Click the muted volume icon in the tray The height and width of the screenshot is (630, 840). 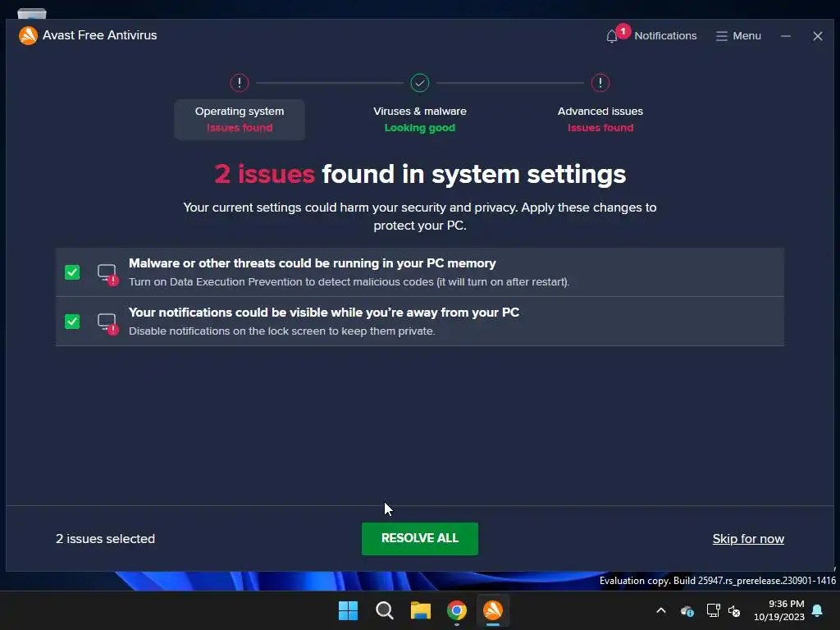coord(734,610)
